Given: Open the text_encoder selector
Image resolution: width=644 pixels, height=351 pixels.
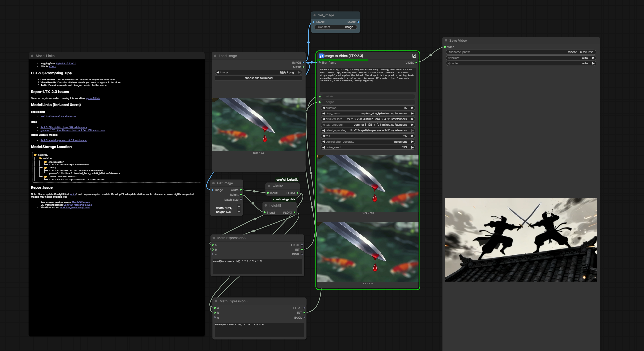Looking at the screenshot, I should point(368,125).
